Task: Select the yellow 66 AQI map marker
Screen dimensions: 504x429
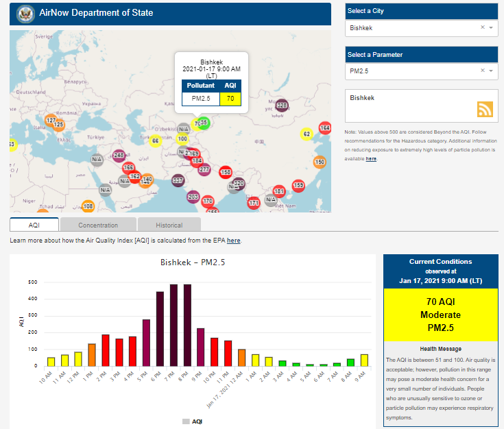Action: (156, 141)
